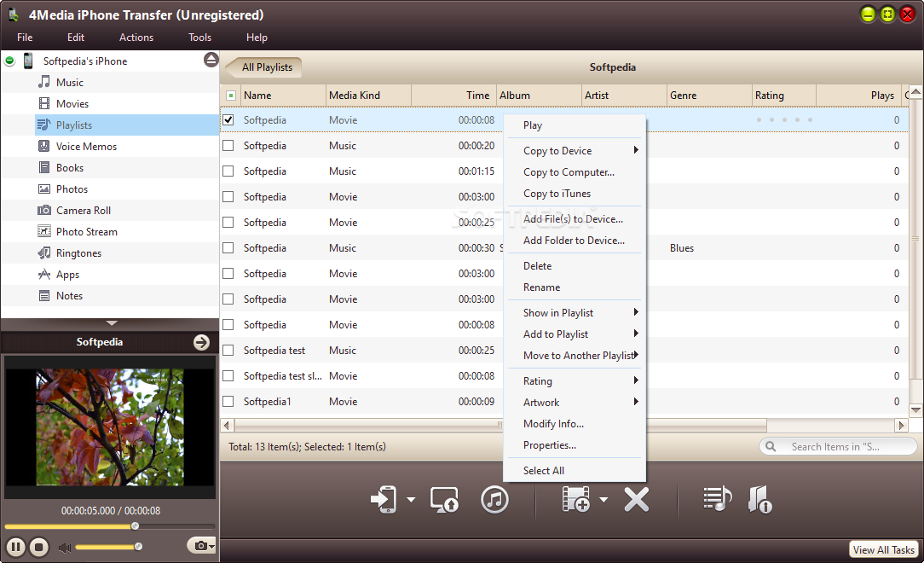924x563 pixels.
Task: Click the All Playlists breadcrumb button
Action: [265, 67]
